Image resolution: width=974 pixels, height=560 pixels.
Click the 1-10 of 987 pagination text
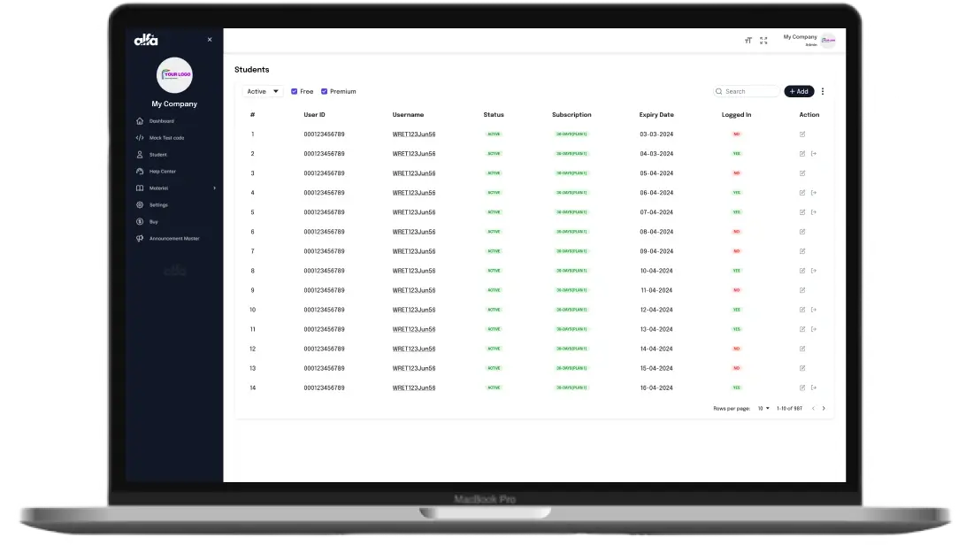coord(789,409)
